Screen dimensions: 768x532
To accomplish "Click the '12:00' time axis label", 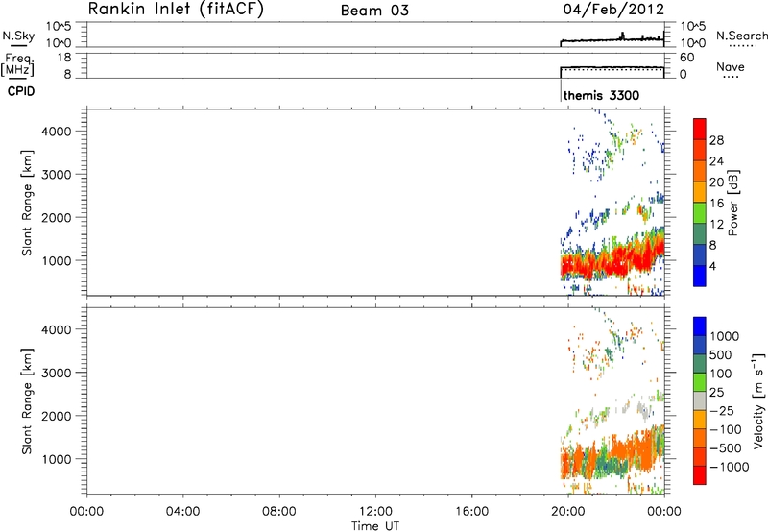I will point(375,512).
